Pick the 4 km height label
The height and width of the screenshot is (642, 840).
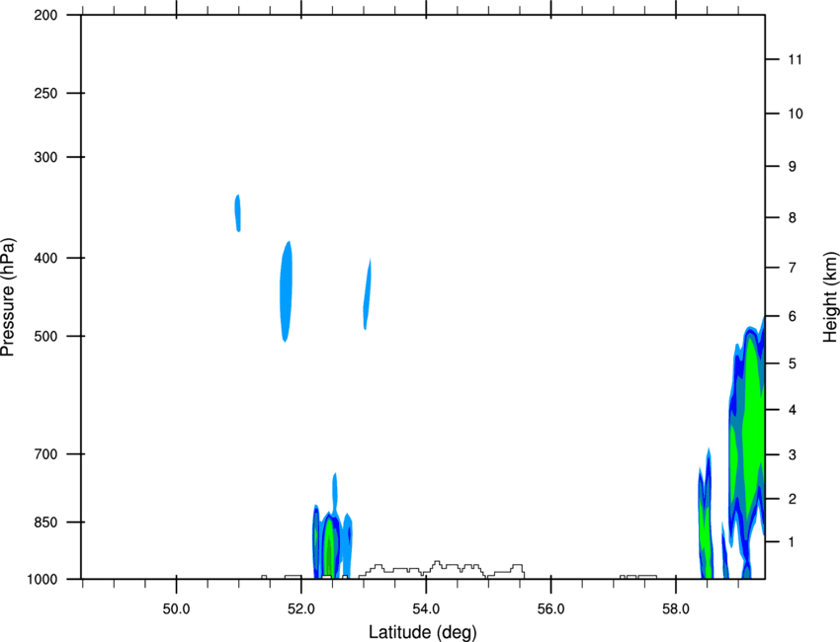click(793, 410)
